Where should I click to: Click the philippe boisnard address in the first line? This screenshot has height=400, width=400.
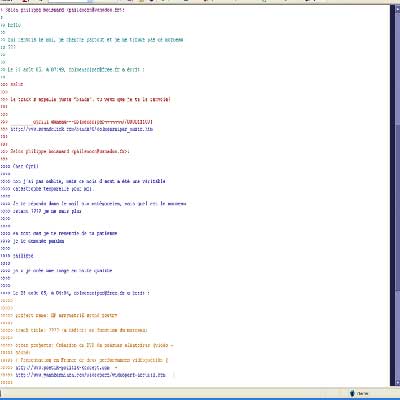tap(95, 10)
